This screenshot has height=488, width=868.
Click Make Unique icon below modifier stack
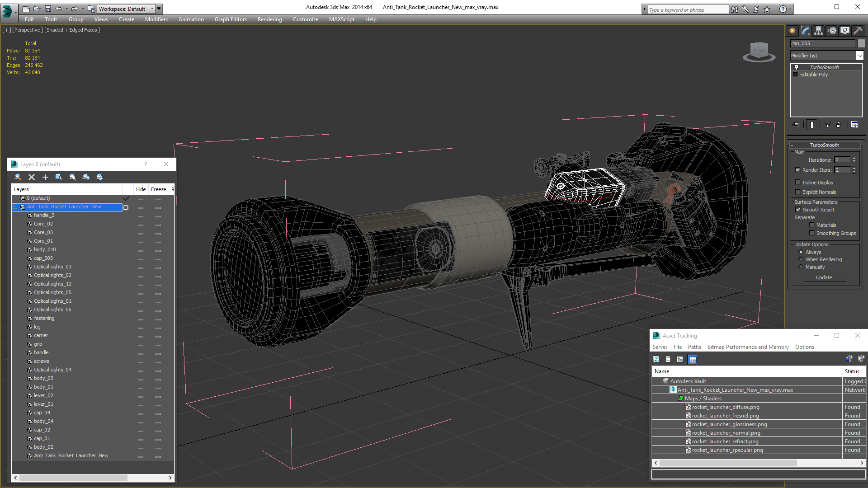[x=827, y=125]
